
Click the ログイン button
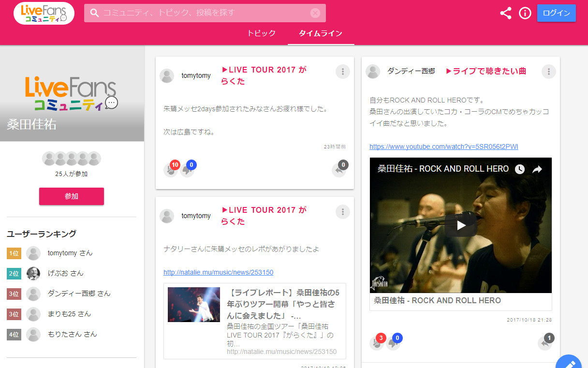[557, 13]
